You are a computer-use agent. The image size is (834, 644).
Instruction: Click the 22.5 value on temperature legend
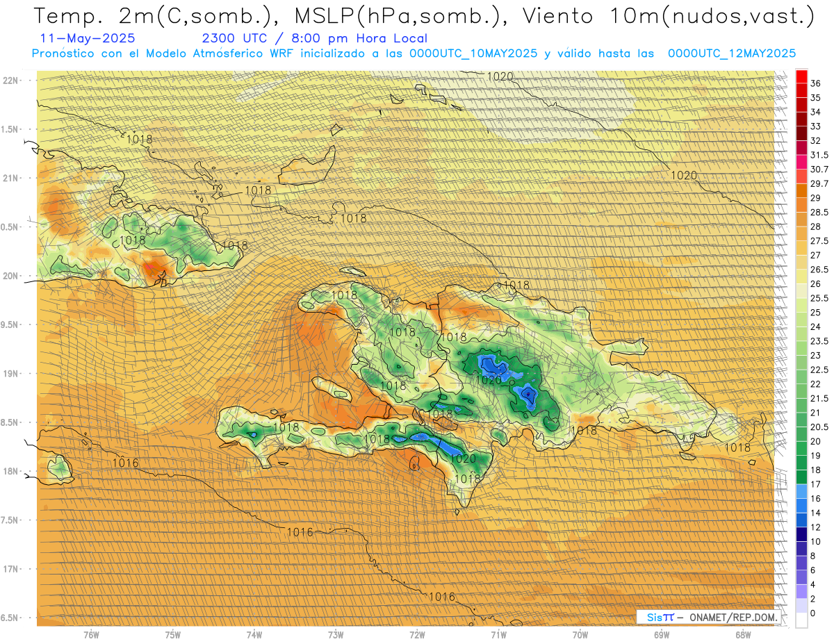pos(819,370)
